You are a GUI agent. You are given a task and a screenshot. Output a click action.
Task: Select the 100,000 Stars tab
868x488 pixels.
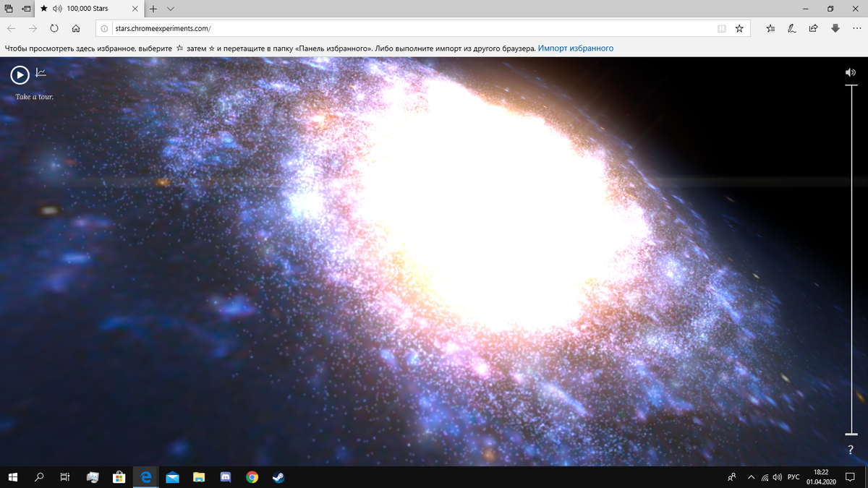click(x=89, y=9)
